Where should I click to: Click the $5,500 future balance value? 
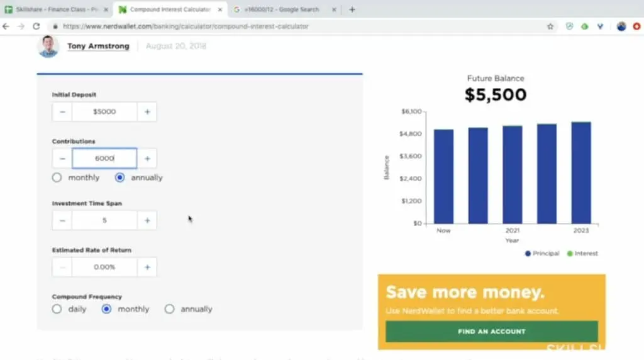point(496,95)
